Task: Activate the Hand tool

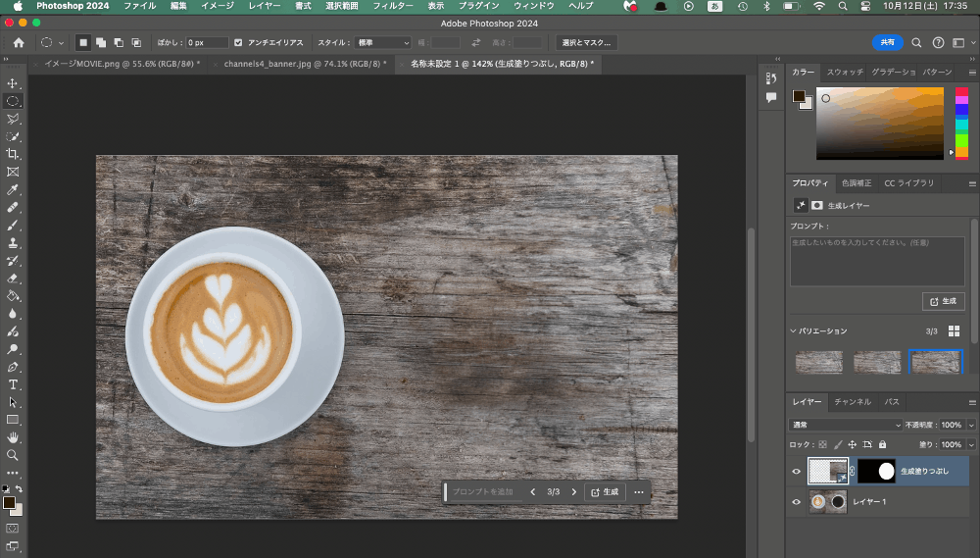Action: 14,437
